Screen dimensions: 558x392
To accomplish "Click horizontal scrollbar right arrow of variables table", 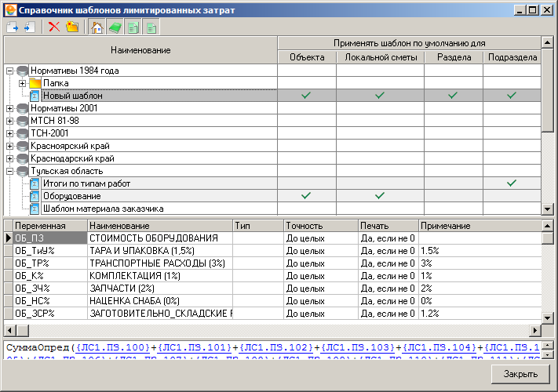I will pyautogui.click(x=535, y=331).
